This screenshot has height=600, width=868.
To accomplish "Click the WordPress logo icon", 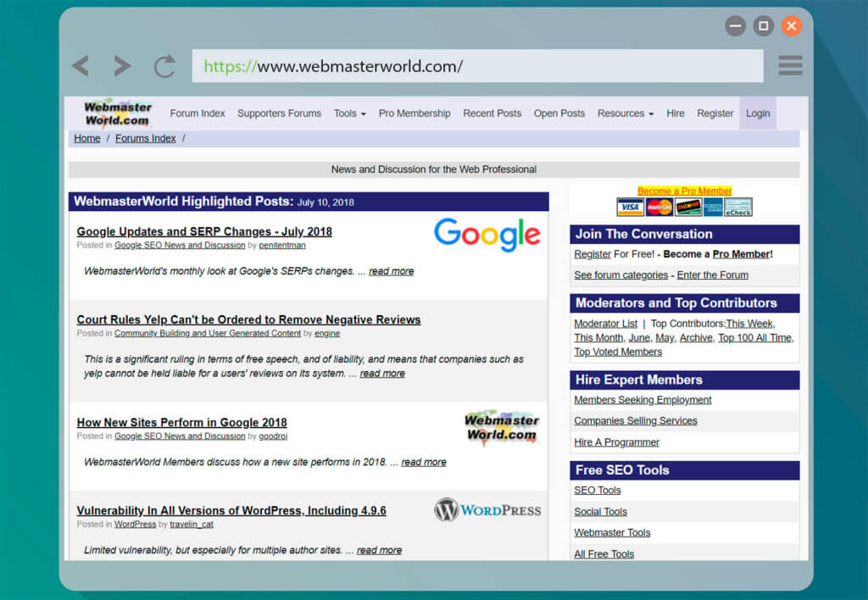I will 487,510.
